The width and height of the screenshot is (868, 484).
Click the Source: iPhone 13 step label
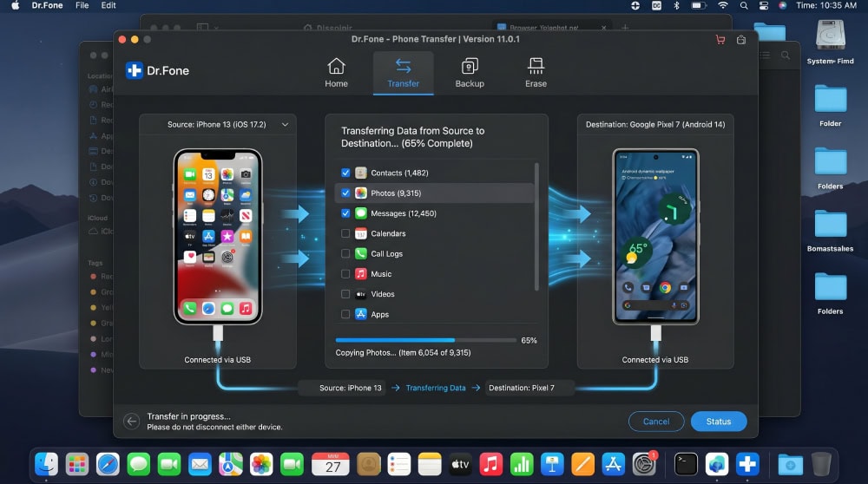pos(351,388)
